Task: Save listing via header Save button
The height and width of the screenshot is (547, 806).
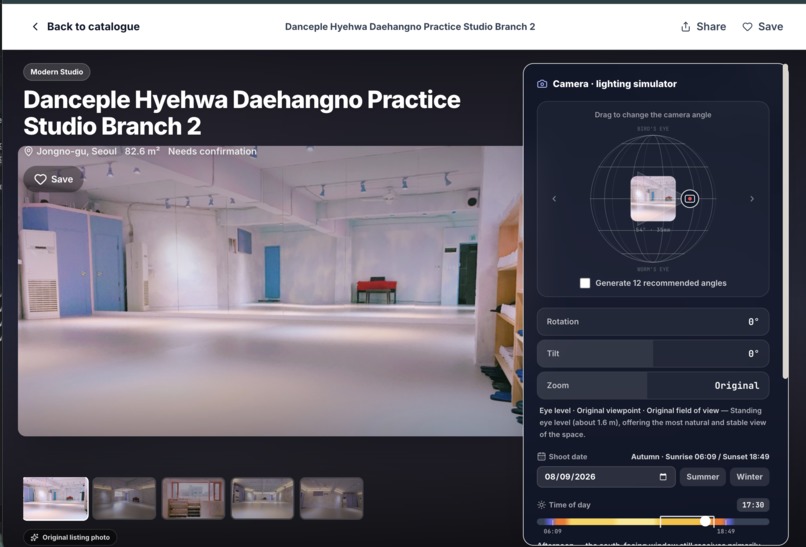Action: pos(763,27)
